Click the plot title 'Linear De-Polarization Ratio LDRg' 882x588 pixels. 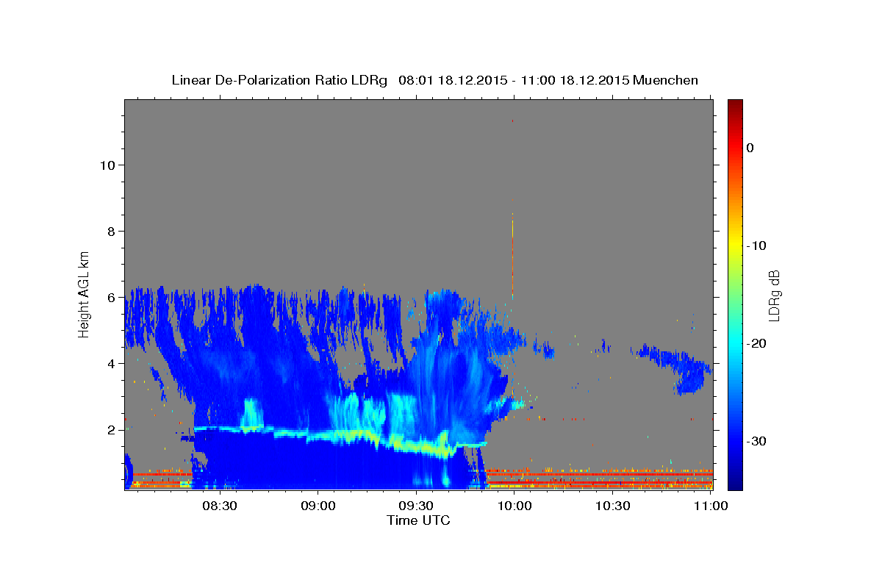click(x=279, y=80)
